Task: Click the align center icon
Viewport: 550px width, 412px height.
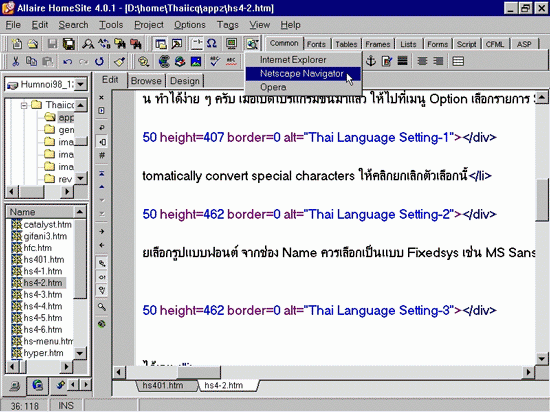Action: 422,61
